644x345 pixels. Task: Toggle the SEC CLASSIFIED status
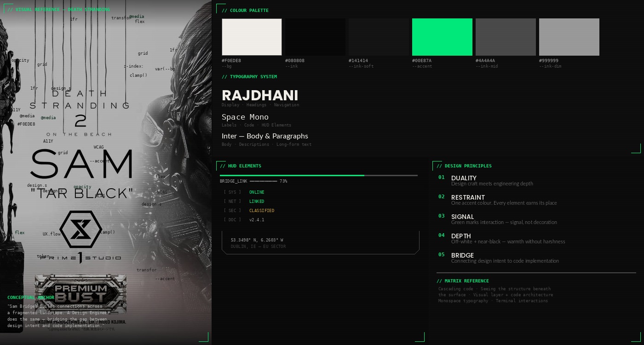262,211
